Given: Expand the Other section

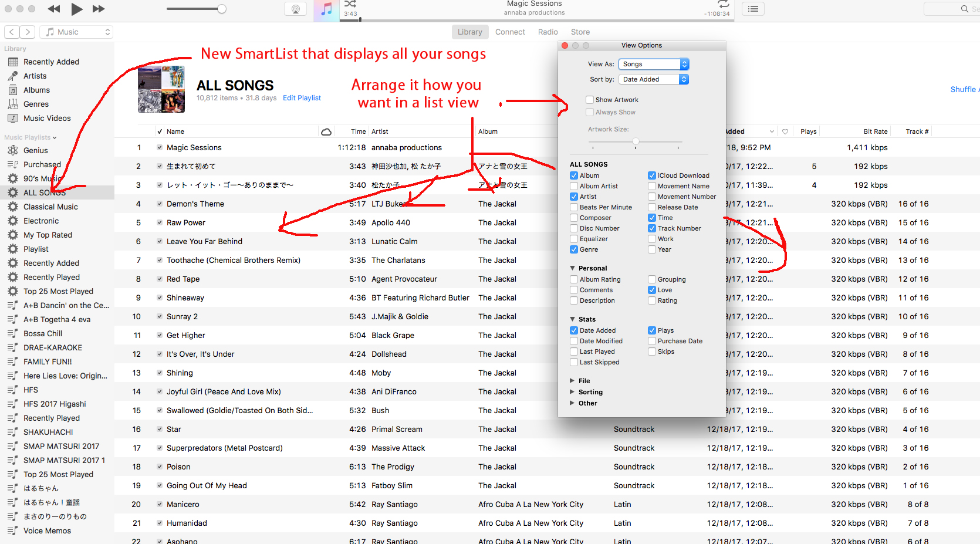Looking at the screenshot, I should [x=573, y=403].
